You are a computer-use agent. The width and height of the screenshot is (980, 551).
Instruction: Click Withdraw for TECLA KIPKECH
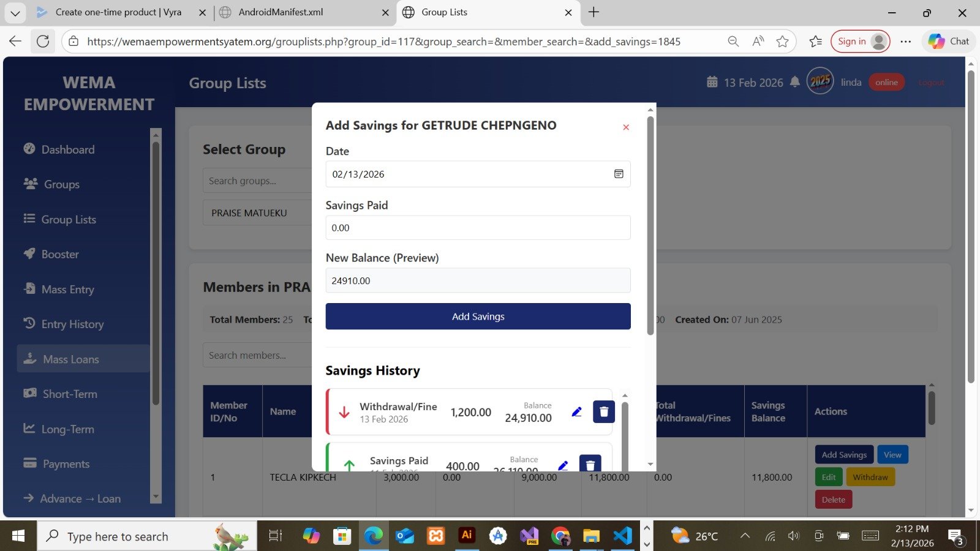pyautogui.click(x=870, y=476)
